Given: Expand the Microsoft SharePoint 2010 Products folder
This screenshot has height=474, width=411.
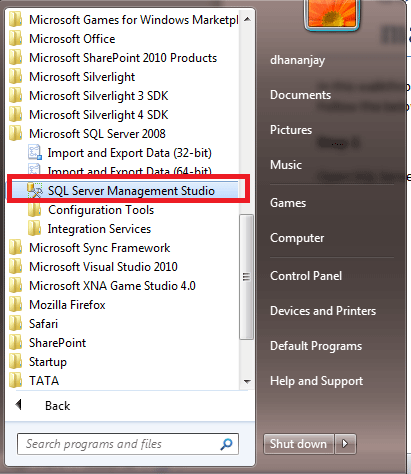Looking at the screenshot, I should click(x=123, y=58).
